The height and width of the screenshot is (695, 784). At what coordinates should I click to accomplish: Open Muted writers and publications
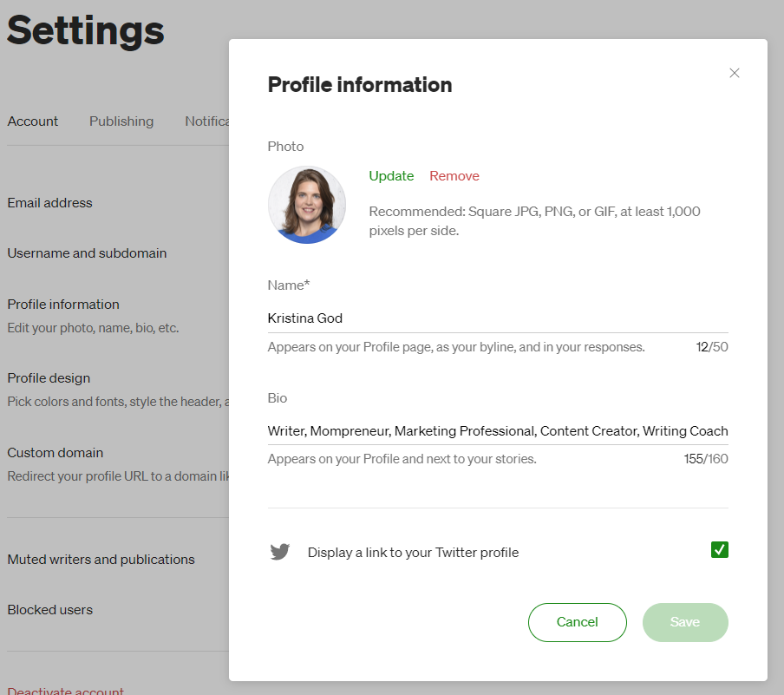pos(101,559)
